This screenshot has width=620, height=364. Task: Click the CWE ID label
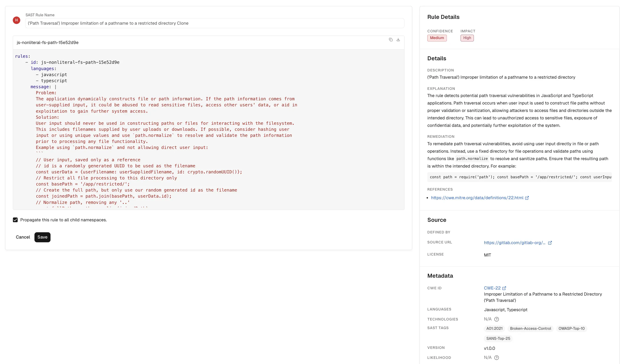point(434,288)
